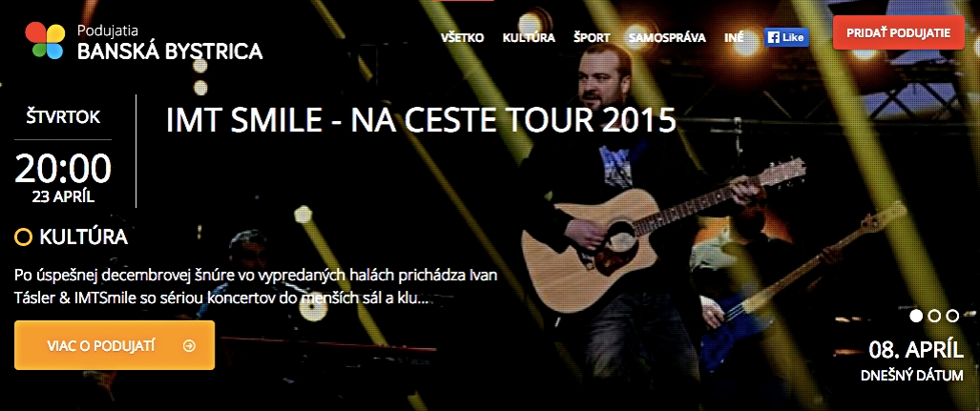The width and height of the screenshot is (980, 411).
Task: Go to the ŠPORT navigation section
Action: tap(592, 37)
